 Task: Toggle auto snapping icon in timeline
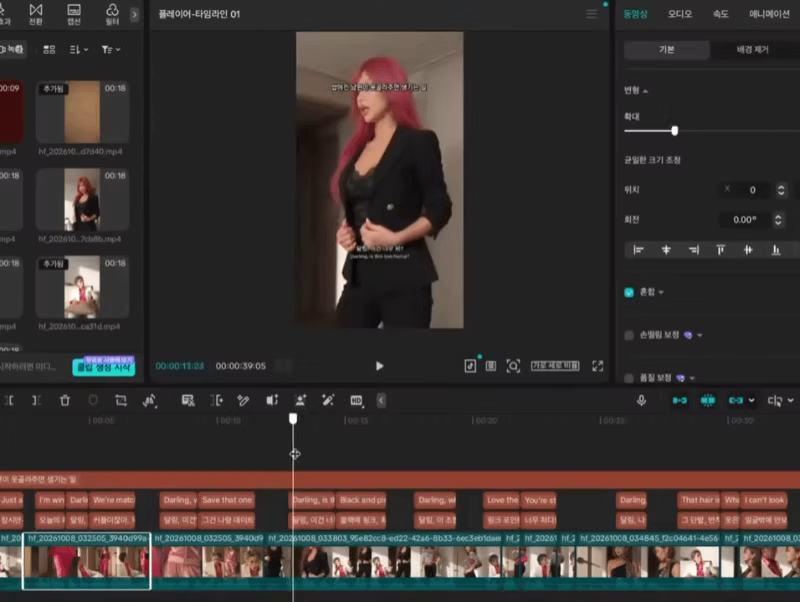(x=708, y=400)
